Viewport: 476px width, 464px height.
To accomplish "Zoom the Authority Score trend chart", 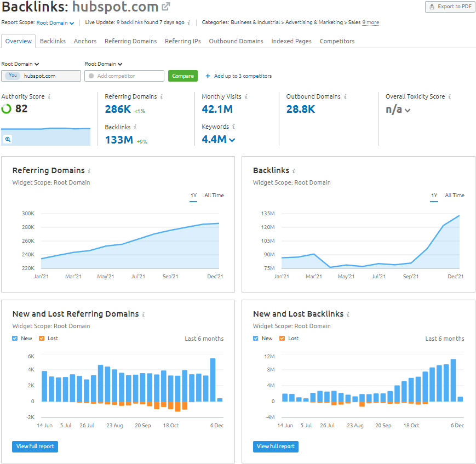I will (8, 139).
